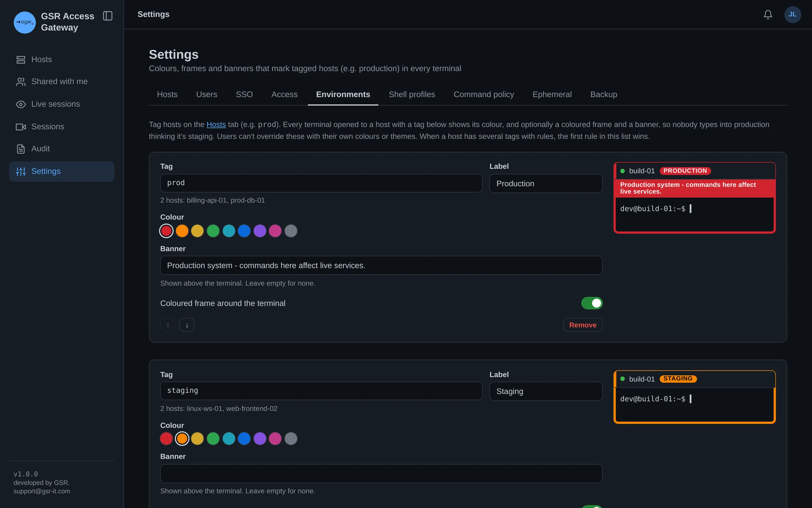Open the Shell profiles tab
812x508 pixels.
point(412,94)
